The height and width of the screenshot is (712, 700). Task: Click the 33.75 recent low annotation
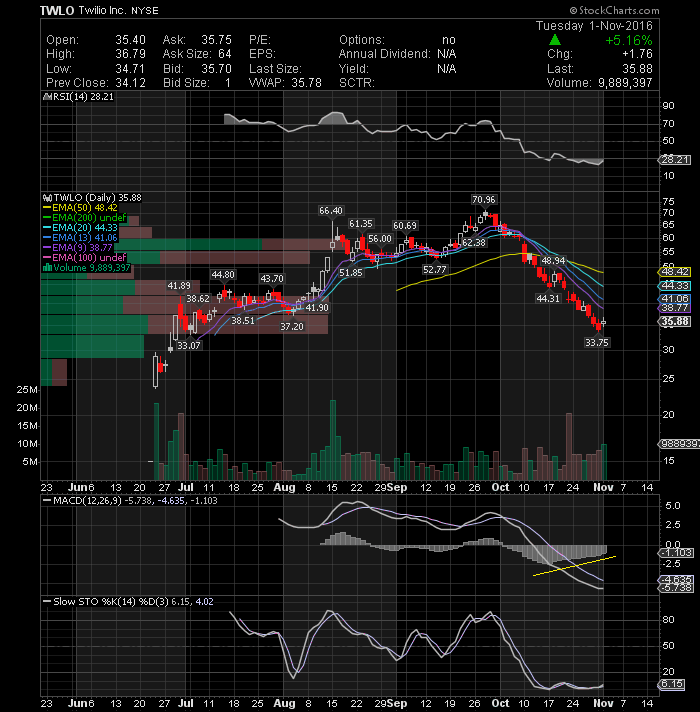[x=596, y=342]
